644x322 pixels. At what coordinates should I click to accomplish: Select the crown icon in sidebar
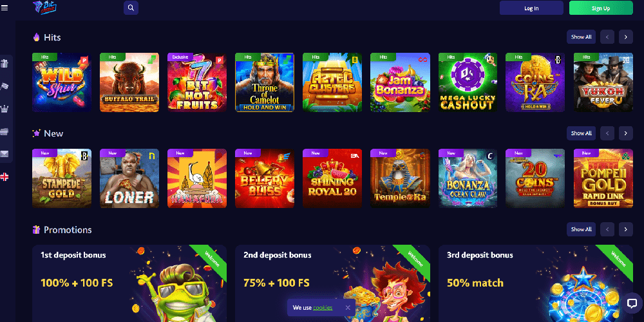[x=5, y=109]
